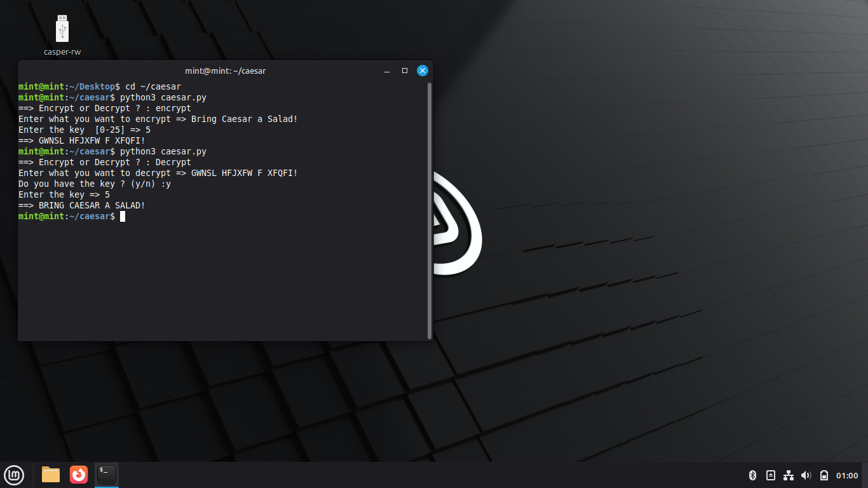Open the calendar from the 01:00 clock
The image size is (868, 488).
[847, 475]
